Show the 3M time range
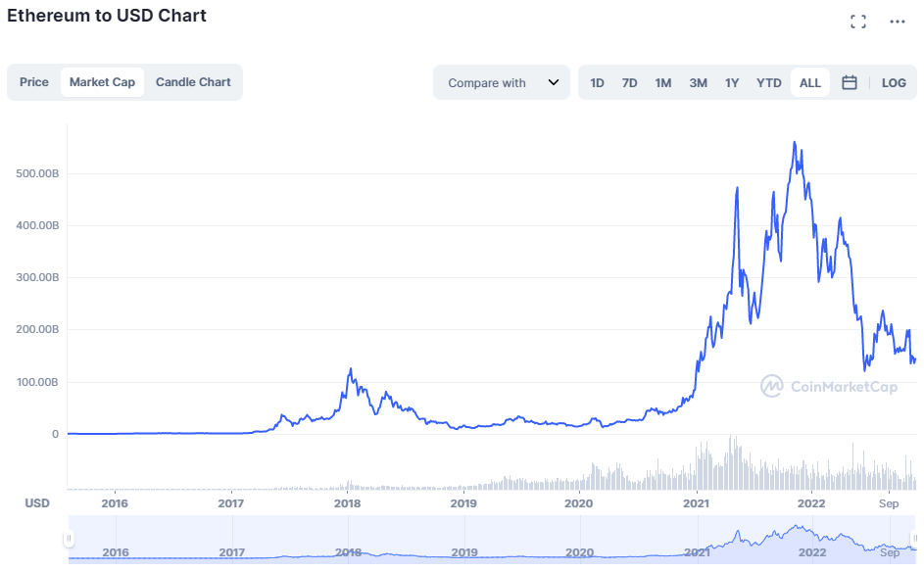924x572 pixels. click(698, 83)
